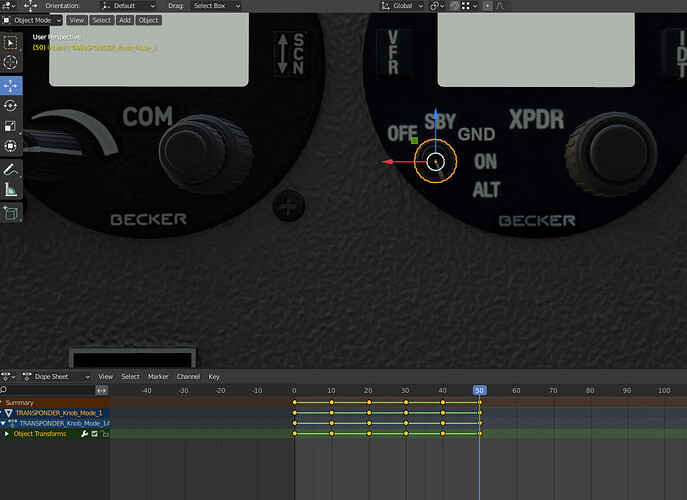This screenshot has width=687, height=500.
Task: Select the Transform tool
Action: coord(10,145)
